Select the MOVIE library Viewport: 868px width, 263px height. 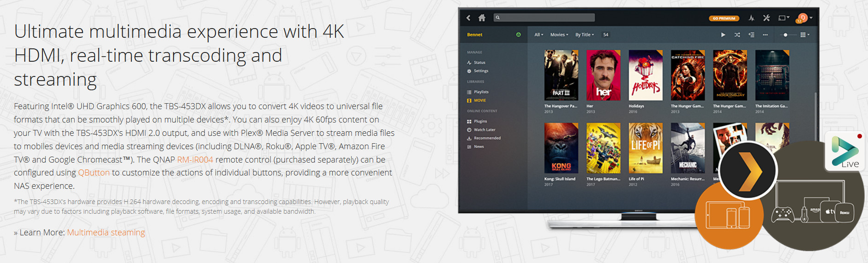tap(476, 100)
